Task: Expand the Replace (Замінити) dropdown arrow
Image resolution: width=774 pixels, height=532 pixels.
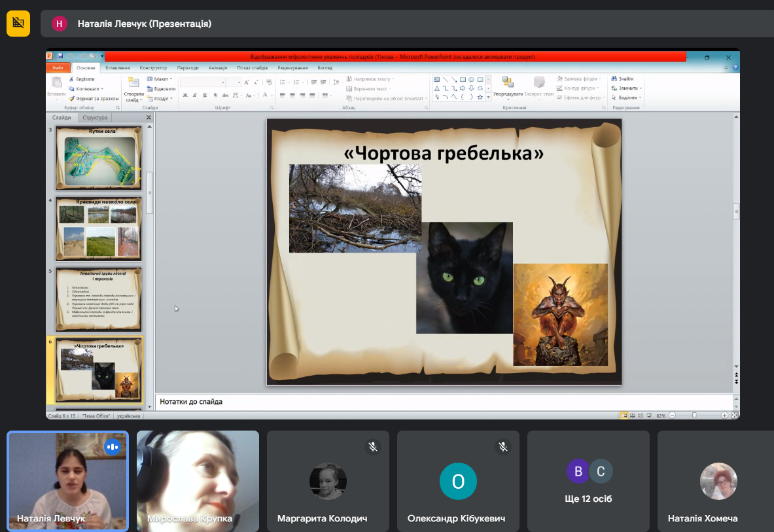Action: [x=641, y=88]
